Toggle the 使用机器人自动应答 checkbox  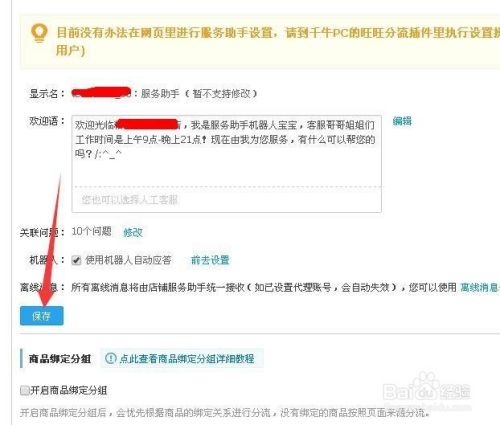[x=76, y=260]
